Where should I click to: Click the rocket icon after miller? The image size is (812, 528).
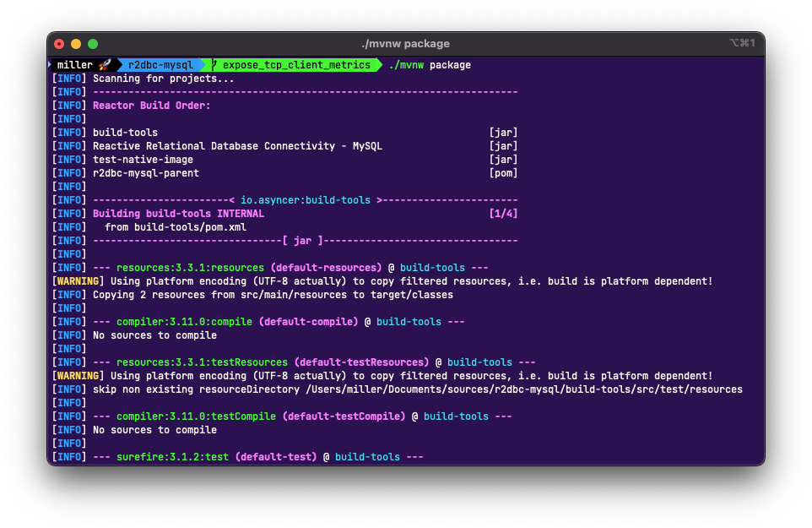(x=106, y=65)
